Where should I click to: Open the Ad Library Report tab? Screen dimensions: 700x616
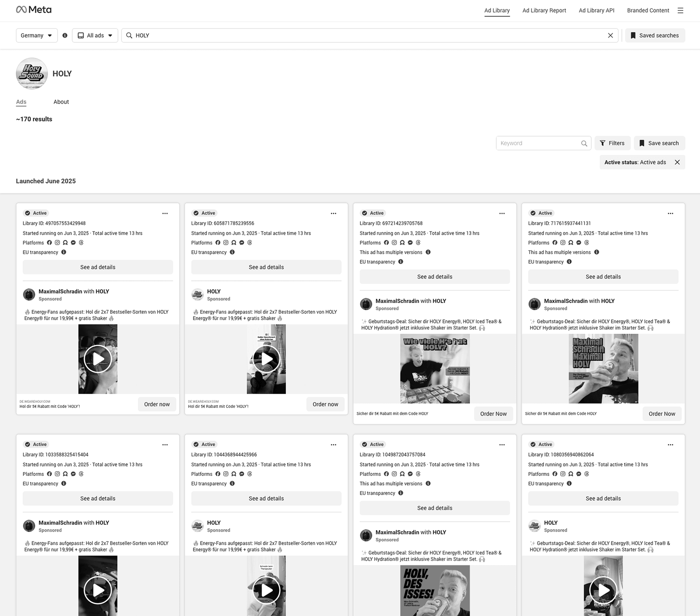pyautogui.click(x=544, y=10)
